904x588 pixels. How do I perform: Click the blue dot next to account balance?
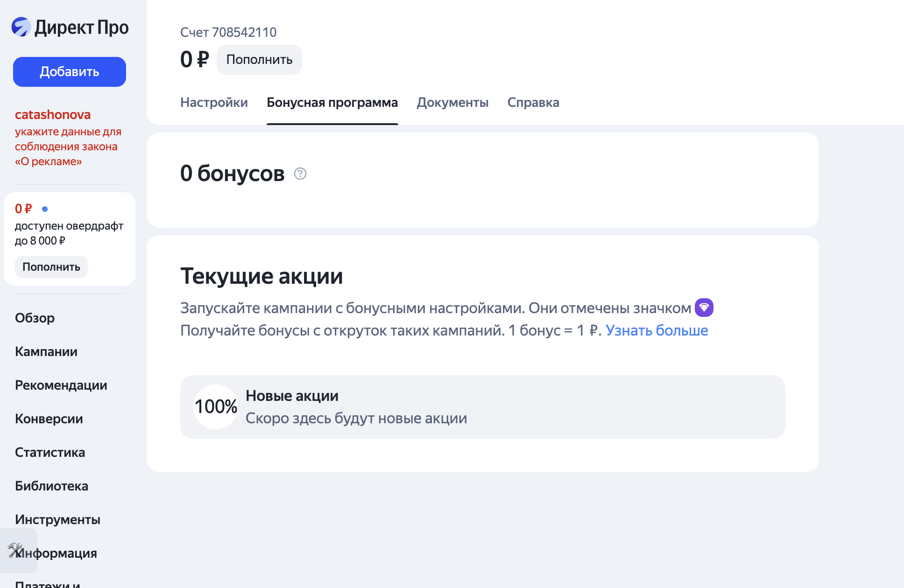tap(45, 209)
